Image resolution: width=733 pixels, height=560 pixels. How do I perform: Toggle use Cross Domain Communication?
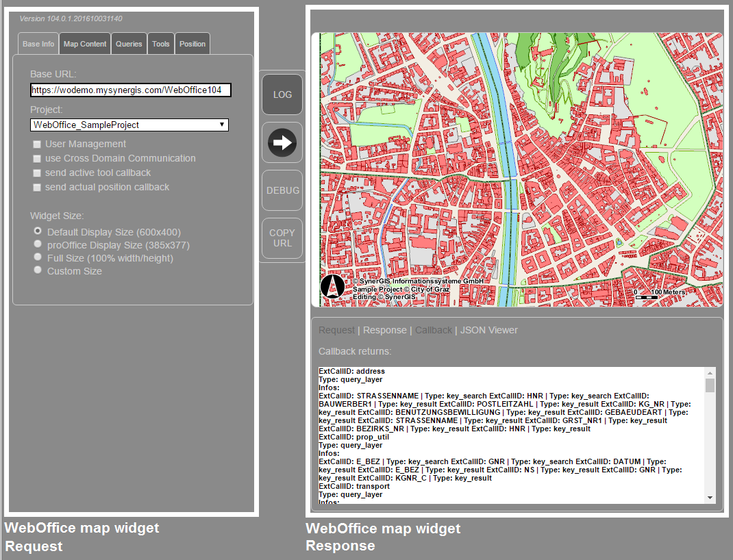point(37,158)
